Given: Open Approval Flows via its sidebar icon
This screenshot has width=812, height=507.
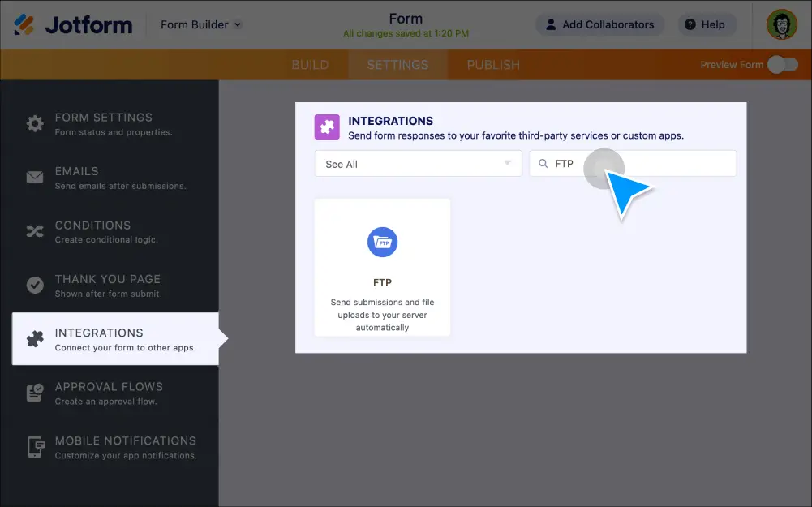Looking at the screenshot, I should pos(34,393).
